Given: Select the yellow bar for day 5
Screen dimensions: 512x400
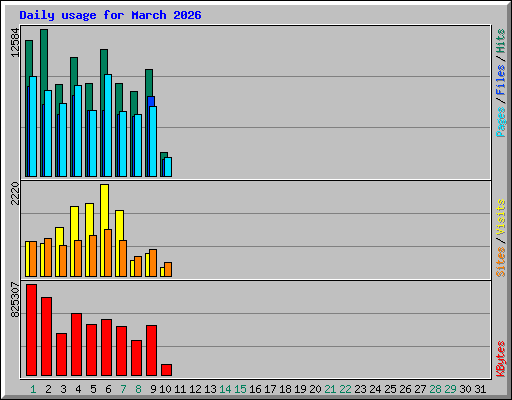Looking at the screenshot, I should pyautogui.click(x=89, y=219).
